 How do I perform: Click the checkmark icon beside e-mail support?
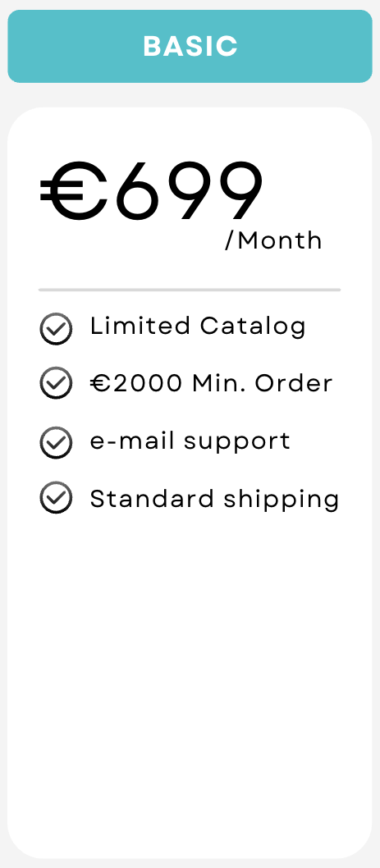coord(56,443)
